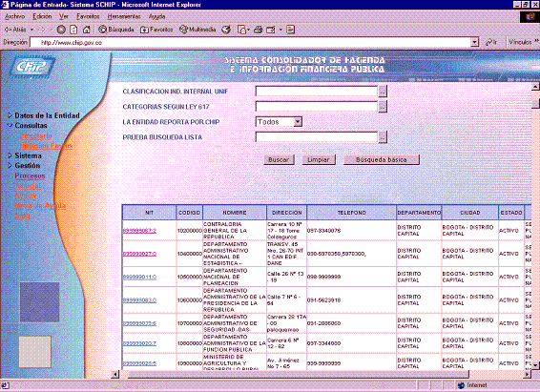
Task: Click the CHIP logo
Action: pos(32,67)
